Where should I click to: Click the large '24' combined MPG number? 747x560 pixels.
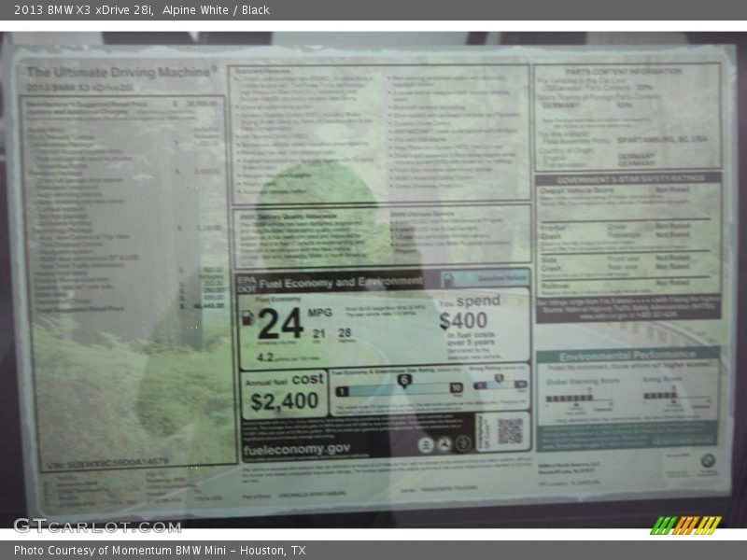pos(281,323)
